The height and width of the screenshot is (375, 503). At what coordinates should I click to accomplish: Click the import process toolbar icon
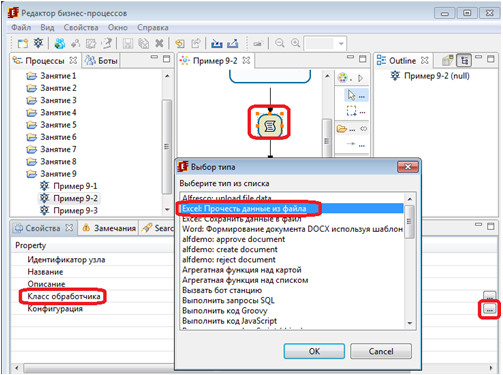pyautogui.click(x=180, y=43)
